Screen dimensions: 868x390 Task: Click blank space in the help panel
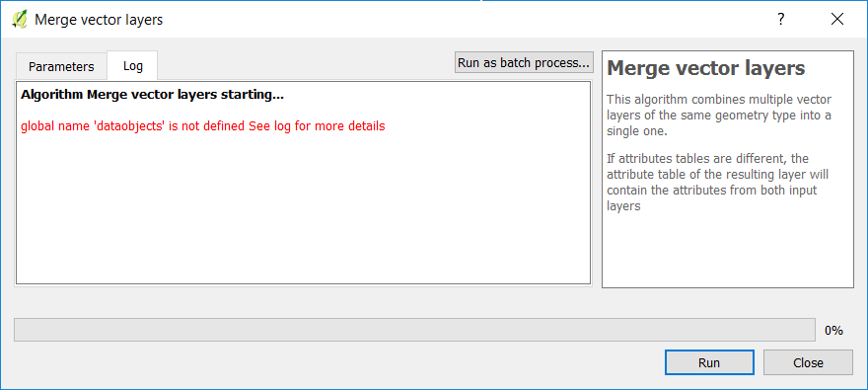(727, 252)
